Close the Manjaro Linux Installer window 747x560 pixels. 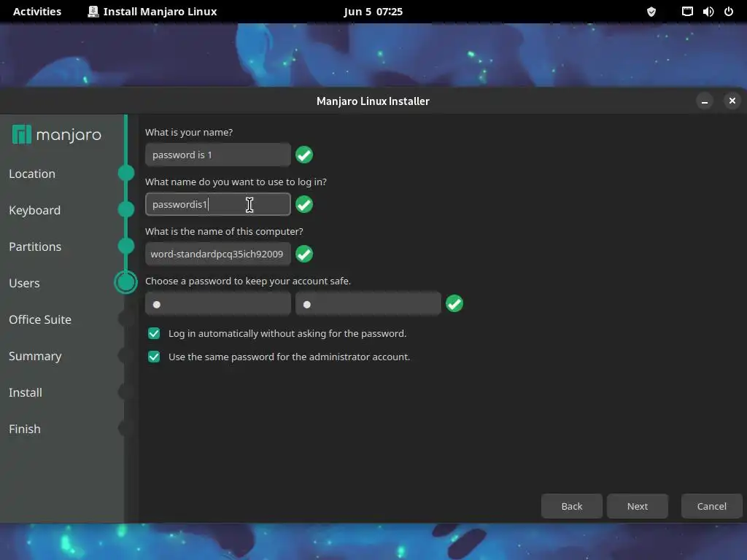tap(732, 101)
